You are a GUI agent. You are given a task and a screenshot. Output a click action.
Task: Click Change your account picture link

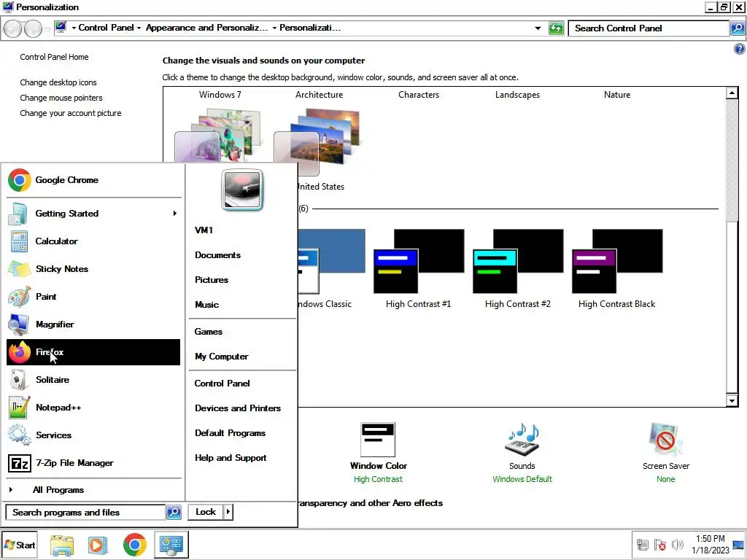coord(71,113)
